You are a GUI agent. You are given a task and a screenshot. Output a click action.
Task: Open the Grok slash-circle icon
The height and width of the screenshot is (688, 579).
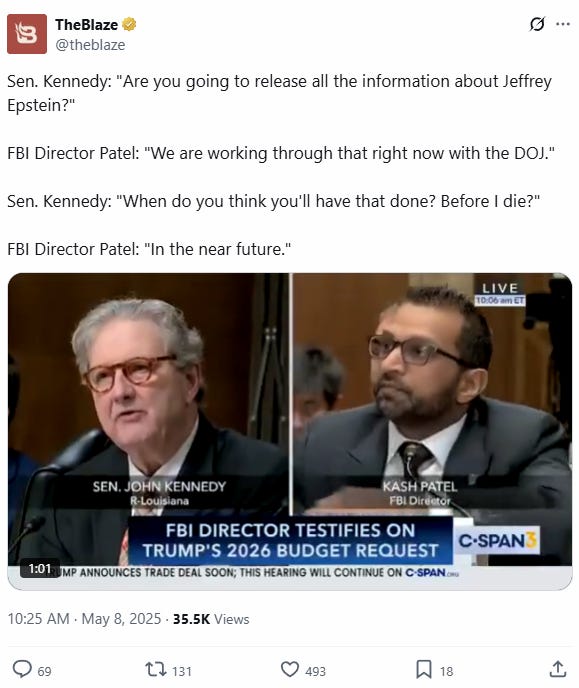[x=537, y=25]
